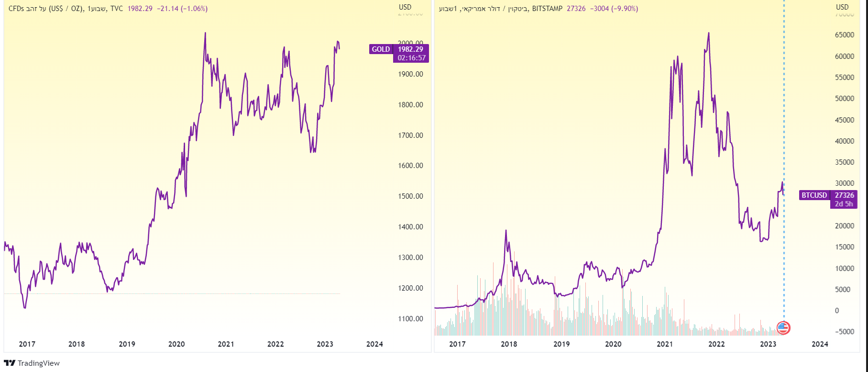Screen dimensions: 868x372
Task: Click the gold last price 1982.29 in header
Action: [x=140, y=9]
